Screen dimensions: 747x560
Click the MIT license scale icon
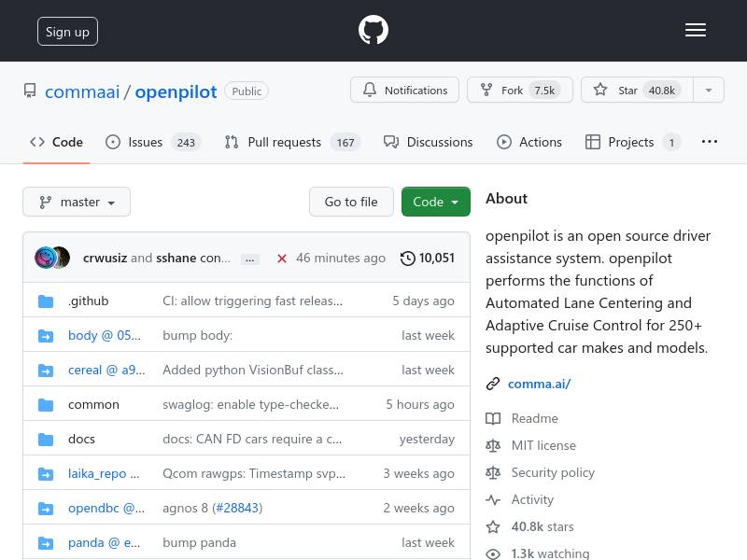(493, 446)
